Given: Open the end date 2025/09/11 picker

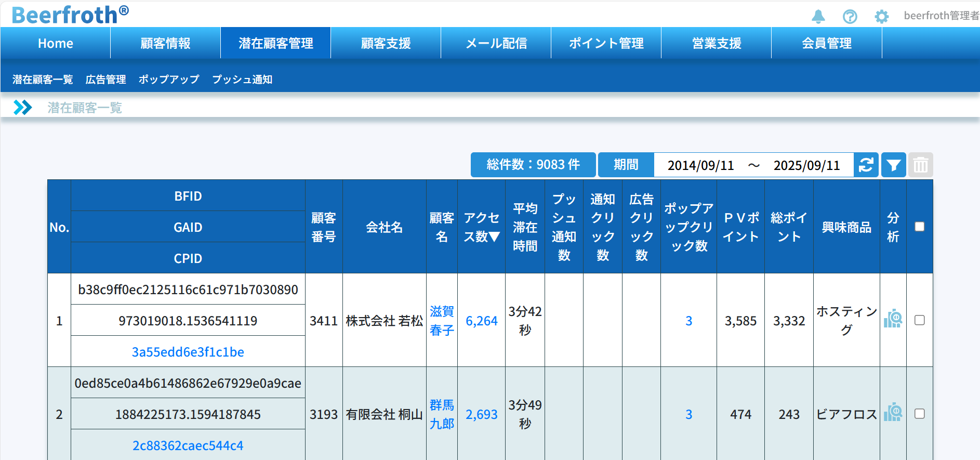Looking at the screenshot, I should [806, 165].
